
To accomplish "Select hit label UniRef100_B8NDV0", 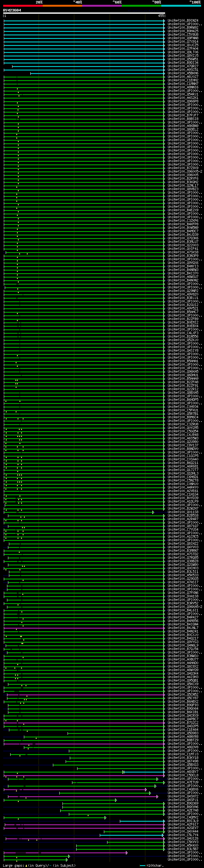I will click(183, 449).
